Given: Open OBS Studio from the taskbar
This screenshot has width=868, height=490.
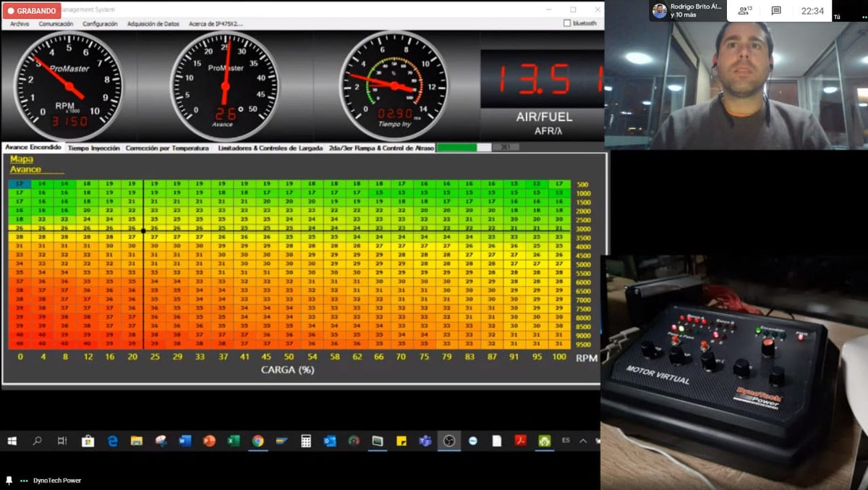Looking at the screenshot, I should coord(449,441).
